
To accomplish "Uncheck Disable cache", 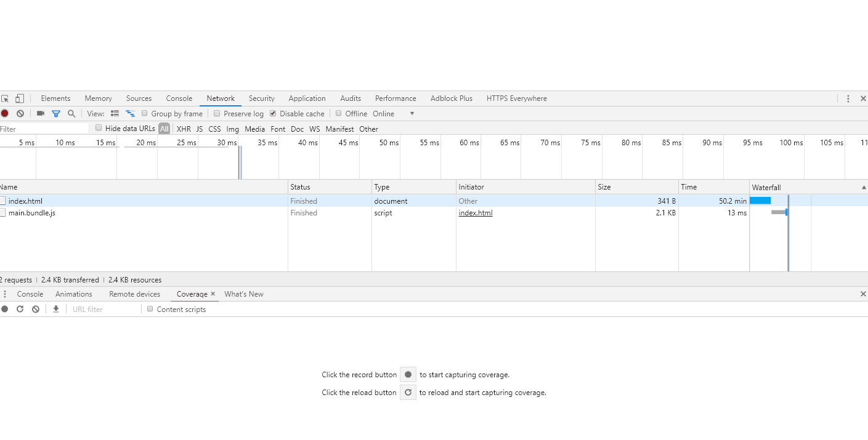I will pos(273,113).
